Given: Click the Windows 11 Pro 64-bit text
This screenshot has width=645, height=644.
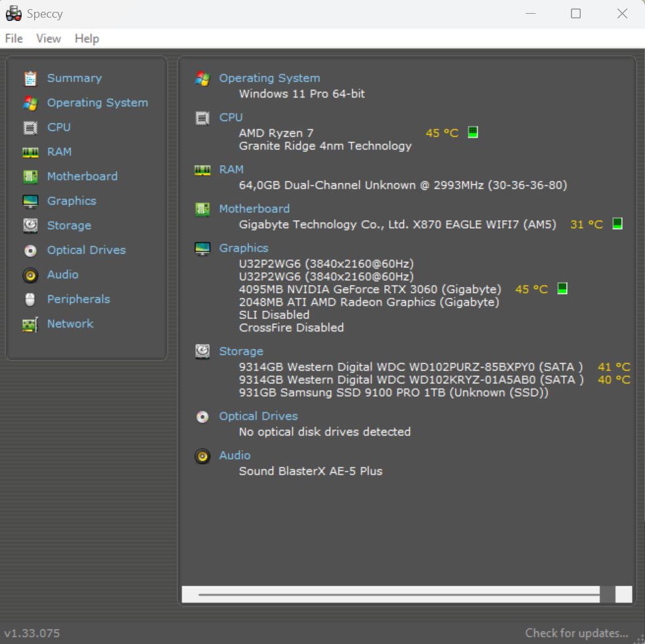Looking at the screenshot, I should (x=302, y=94).
